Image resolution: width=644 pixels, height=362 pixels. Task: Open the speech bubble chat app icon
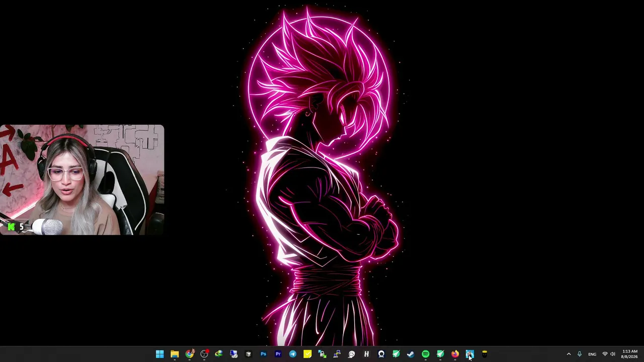click(x=352, y=354)
